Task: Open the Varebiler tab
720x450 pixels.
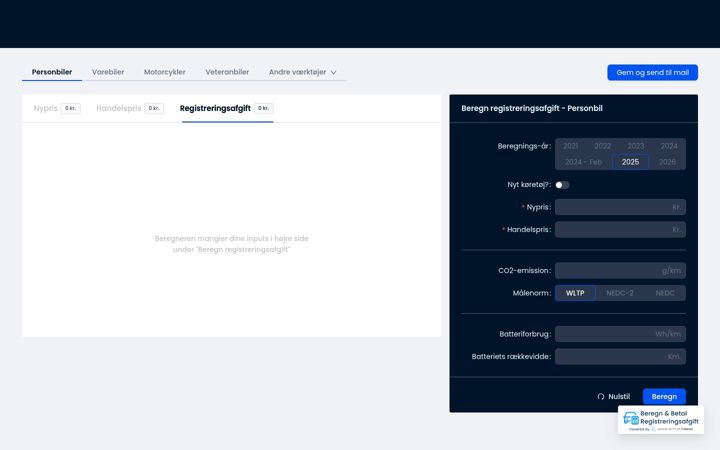Action: pyautogui.click(x=108, y=72)
